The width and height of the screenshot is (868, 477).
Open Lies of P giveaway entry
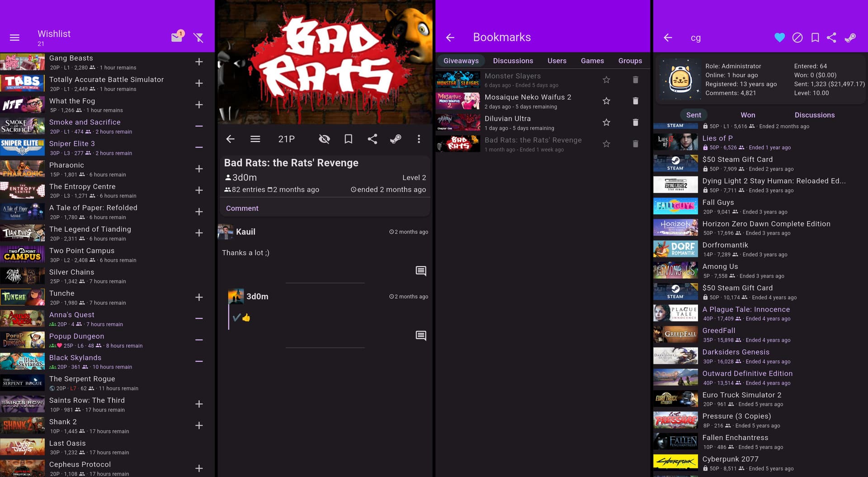coord(760,142)
